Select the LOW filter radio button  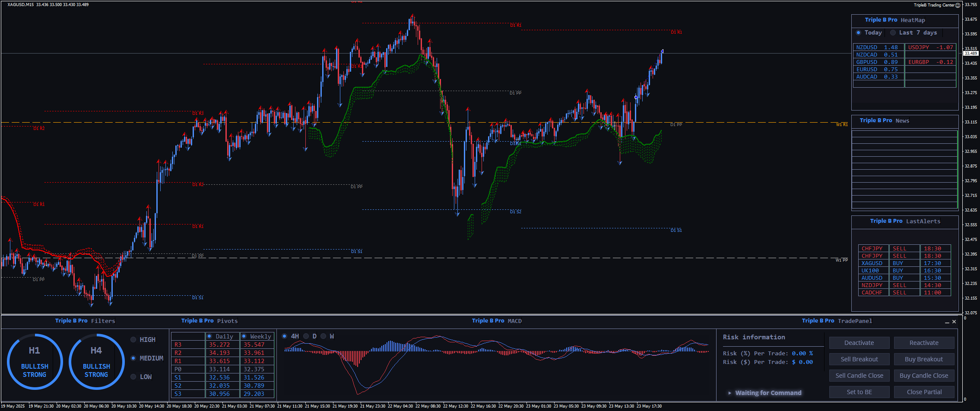click(x=133, y=377)
